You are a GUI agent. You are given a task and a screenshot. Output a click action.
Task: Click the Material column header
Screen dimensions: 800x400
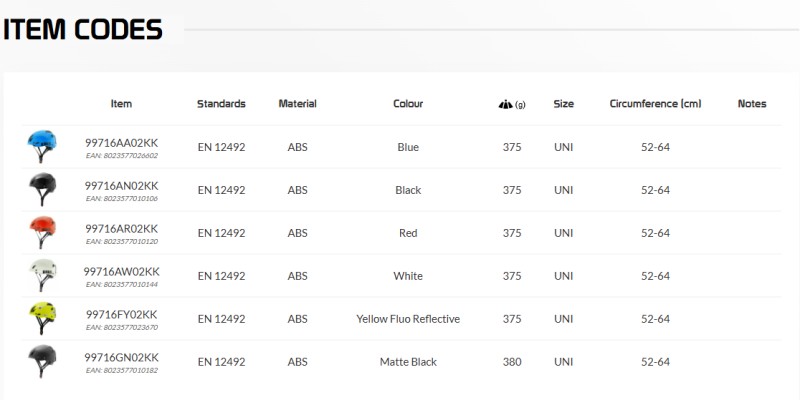[297, 104]
